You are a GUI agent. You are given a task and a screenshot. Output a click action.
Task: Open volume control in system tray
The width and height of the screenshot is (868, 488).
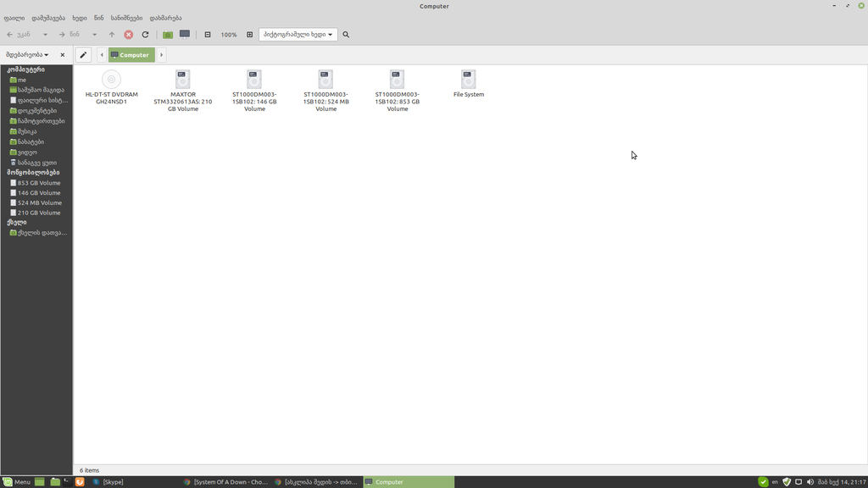pos(810,482)
